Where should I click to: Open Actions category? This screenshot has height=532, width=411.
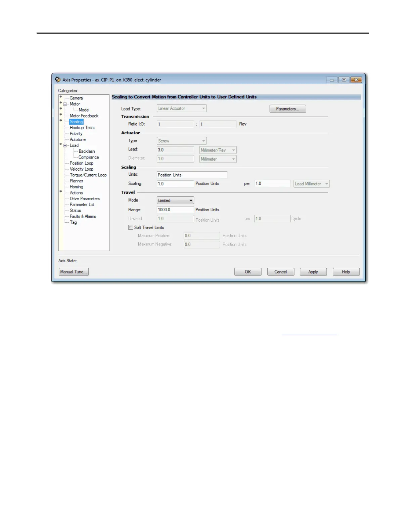tap(76, 193)
